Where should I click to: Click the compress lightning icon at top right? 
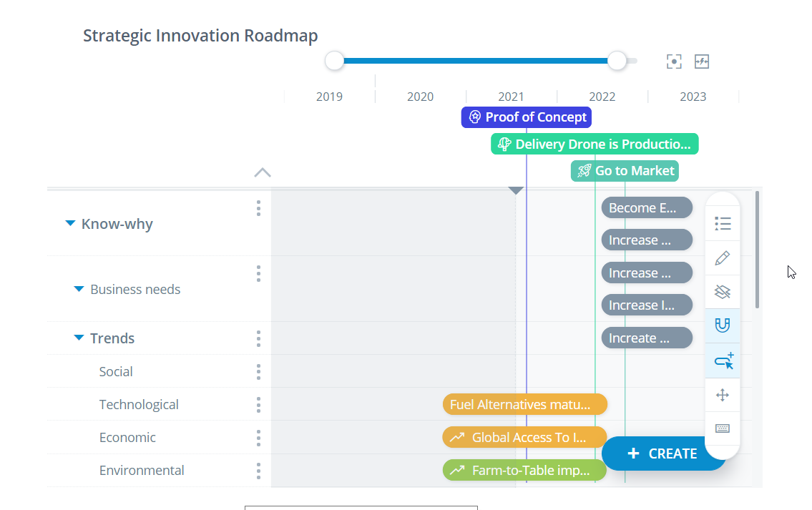(x=702, y=61)
